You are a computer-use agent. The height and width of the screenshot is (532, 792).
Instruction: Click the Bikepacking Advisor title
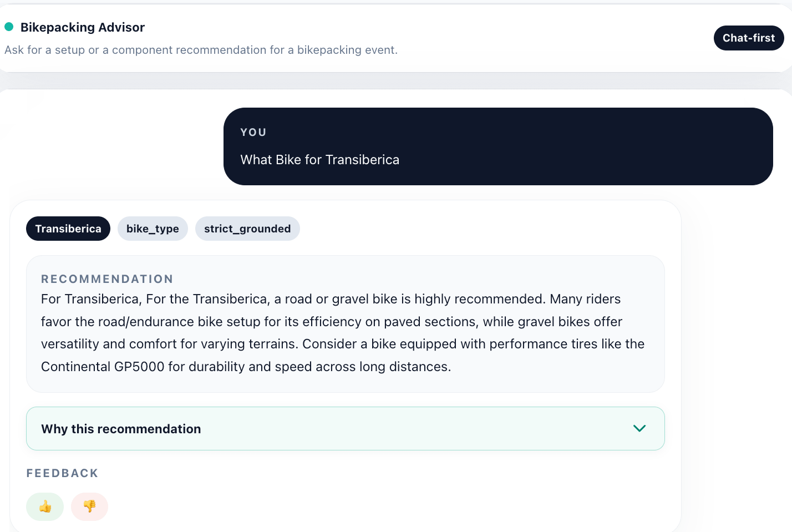pyautogui.click(x=83, y=27)
